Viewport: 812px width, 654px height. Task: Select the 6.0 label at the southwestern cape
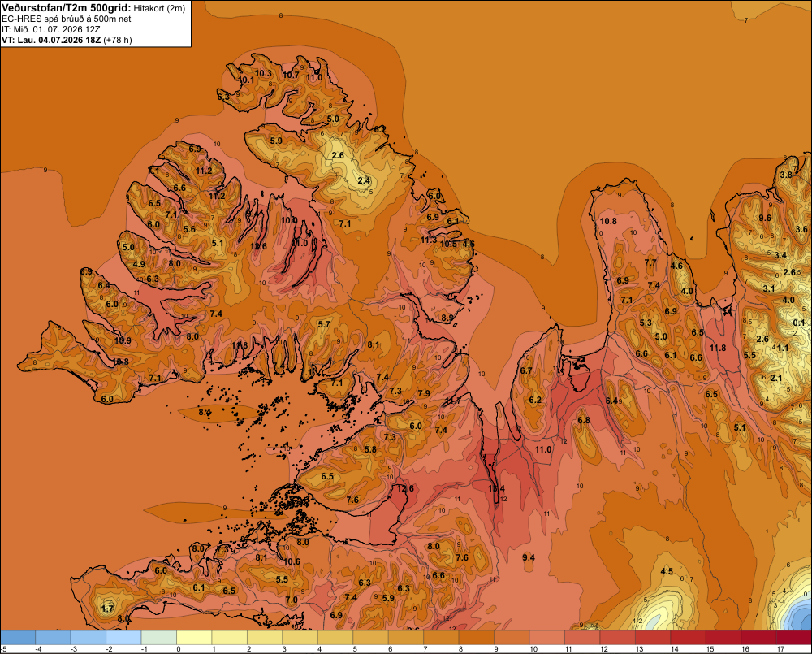(107, 399)
